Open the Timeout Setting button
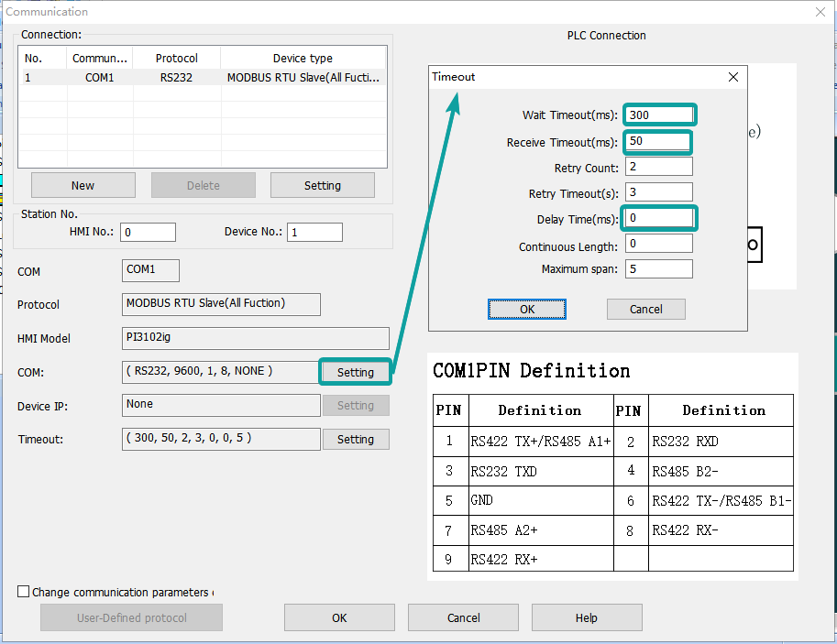 pyautogui.click(x=355, y=439)
